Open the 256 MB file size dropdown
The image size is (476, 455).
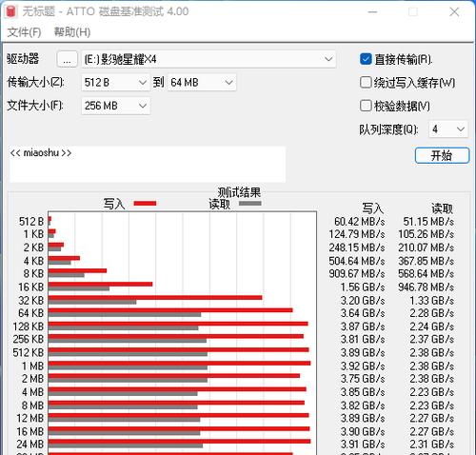(115, 106)
